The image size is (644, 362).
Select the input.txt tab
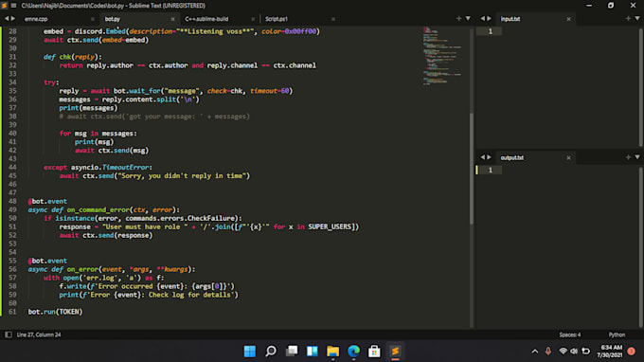[510, 19]
